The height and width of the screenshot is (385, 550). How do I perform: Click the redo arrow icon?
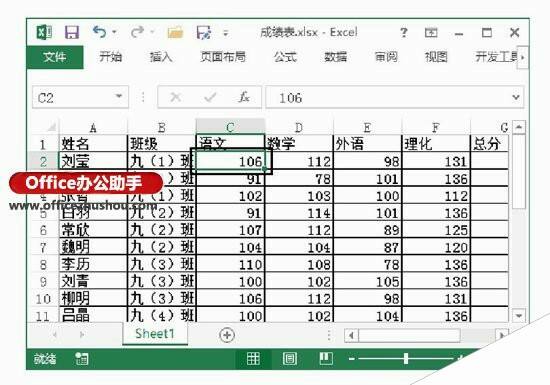click(x=137, y=32)
